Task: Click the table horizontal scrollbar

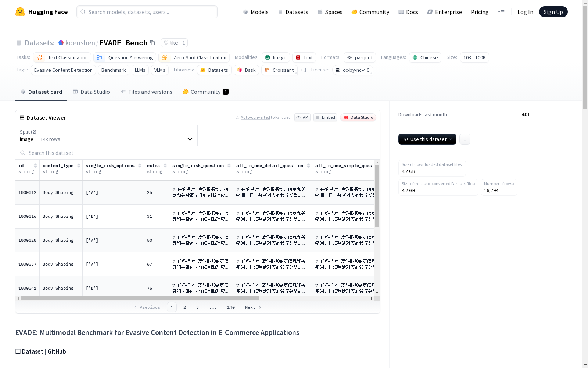Action: (140, 298)
